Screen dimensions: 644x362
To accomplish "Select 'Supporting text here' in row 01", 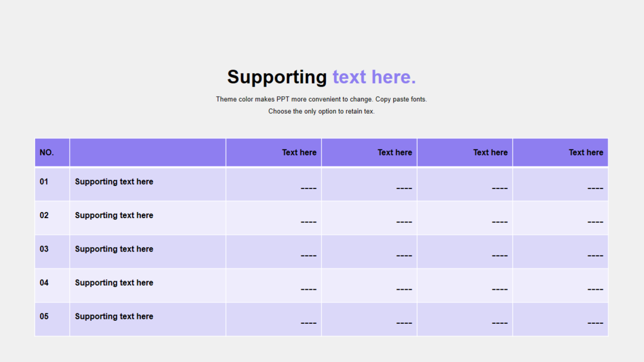I will point(114,182).
